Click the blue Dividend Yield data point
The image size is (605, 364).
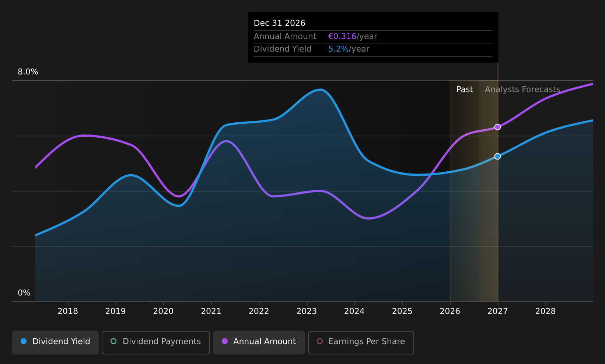coord(497,156)
